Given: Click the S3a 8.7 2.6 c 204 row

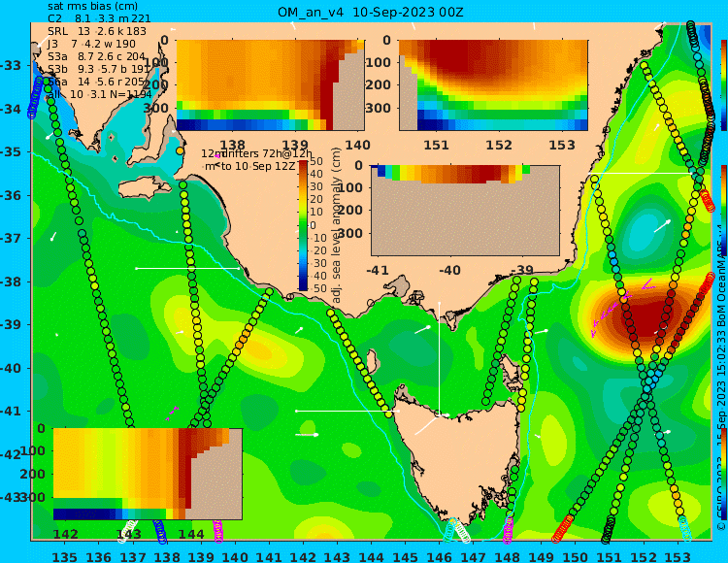Looking at the screenshot, I should pos(96,56).
